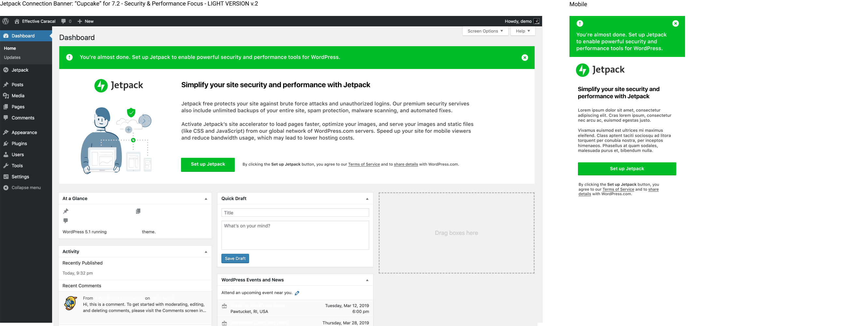Click the WordPress logo in the admin bar
The height and width of the screenshot is (326, 868).
[x=6, y=21]
